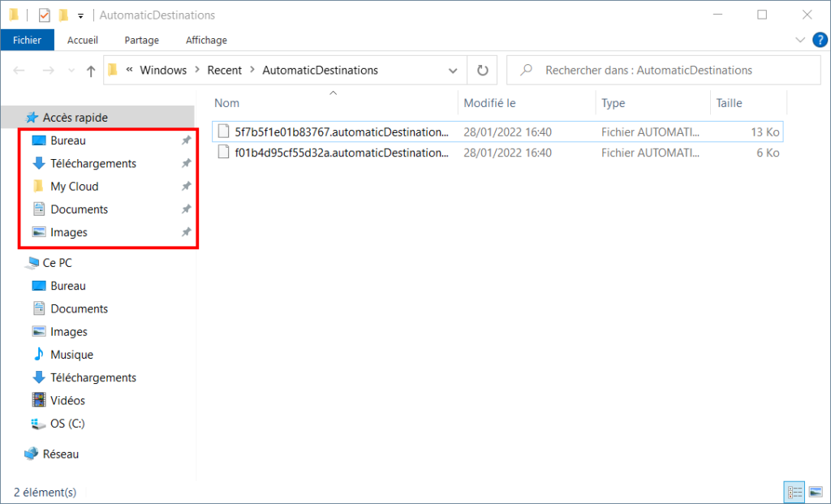Image resolution: width=831 pixels, height=504 pixels.
Task: Expand the ribbon with the chevron
Action: [x=800, y=40]
